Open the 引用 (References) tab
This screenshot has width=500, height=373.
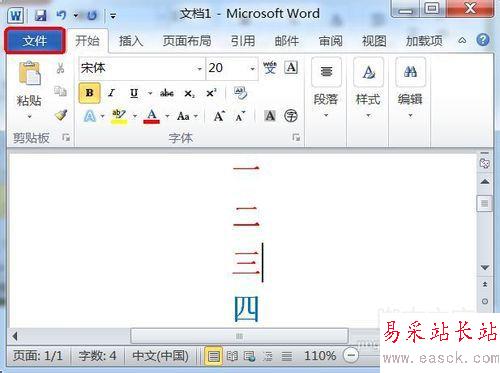(x=243, y=41)
